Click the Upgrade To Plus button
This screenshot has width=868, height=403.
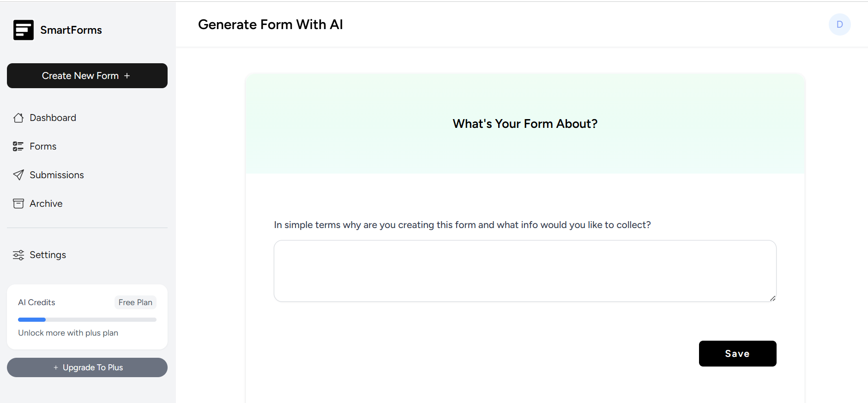(87, 367)
